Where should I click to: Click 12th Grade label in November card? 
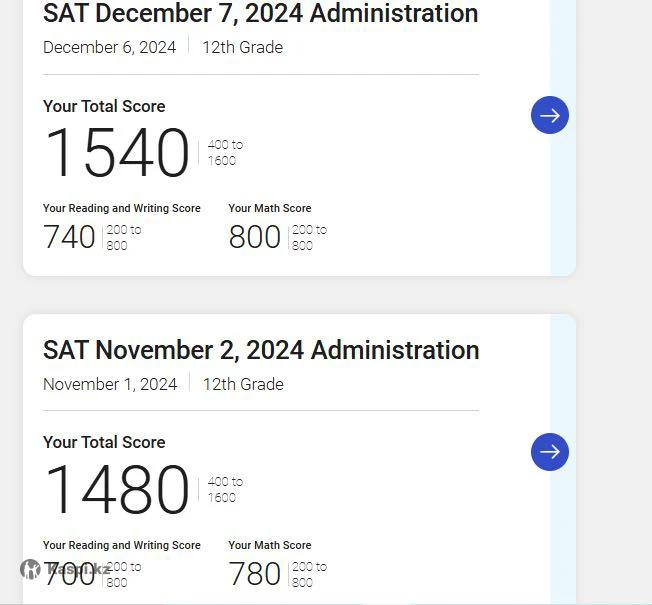(x=243, y=384)
